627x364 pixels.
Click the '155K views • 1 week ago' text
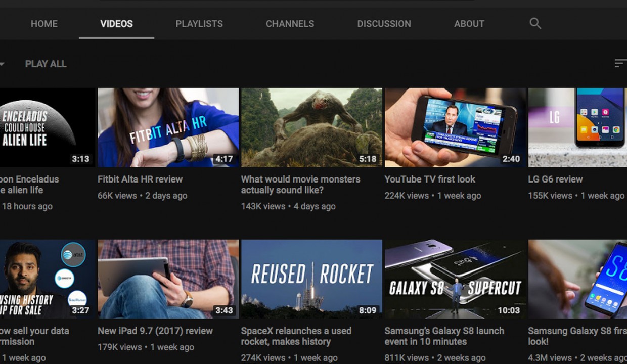click(576, 196)
